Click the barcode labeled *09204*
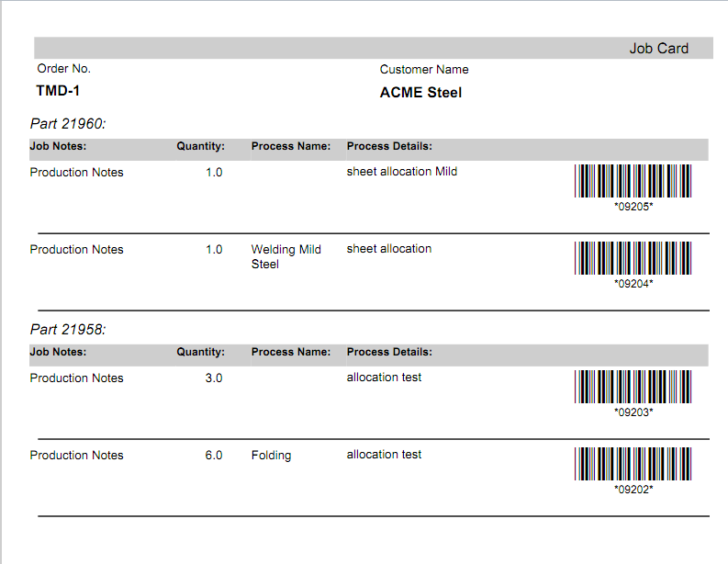Screen dimensions: 728x564 coord(633,258)
